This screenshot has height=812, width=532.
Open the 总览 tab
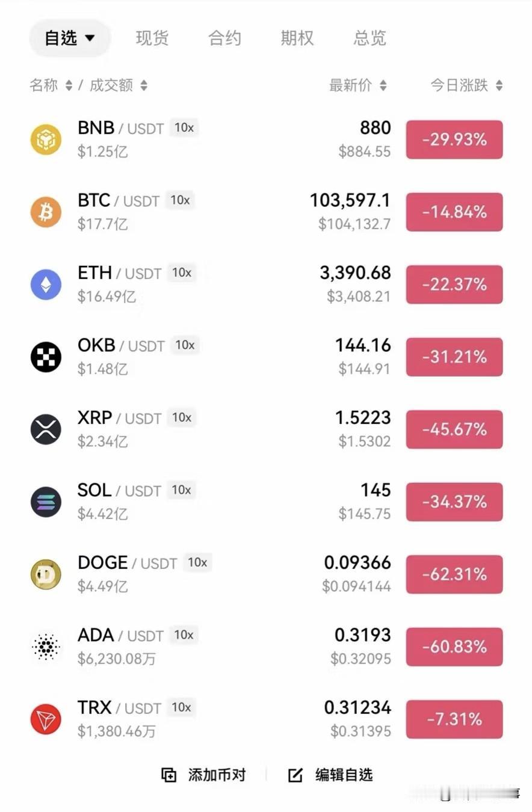click(x=369, y=38)
